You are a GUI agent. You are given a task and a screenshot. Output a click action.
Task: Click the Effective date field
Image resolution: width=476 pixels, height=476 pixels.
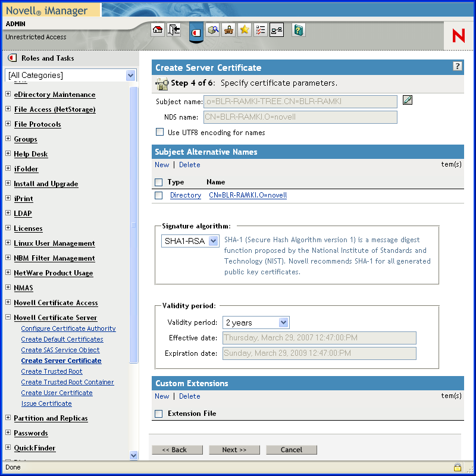point(320,338)
